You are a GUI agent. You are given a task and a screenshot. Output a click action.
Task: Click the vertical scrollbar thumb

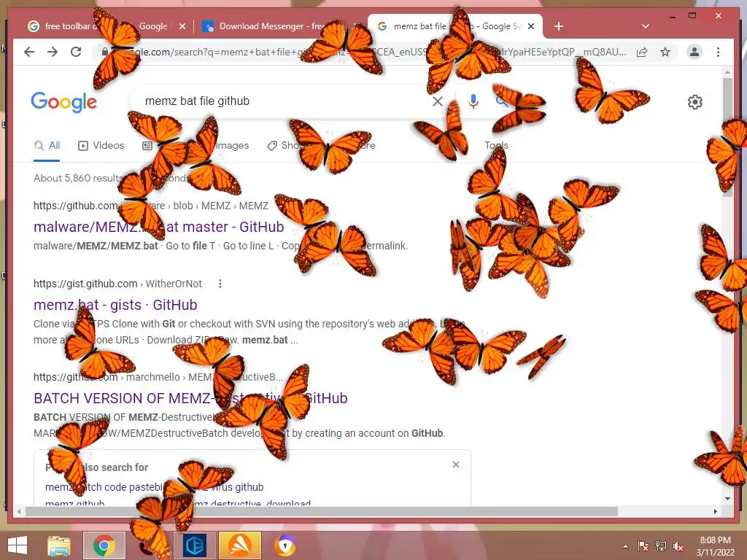click(x=727, y=136)
